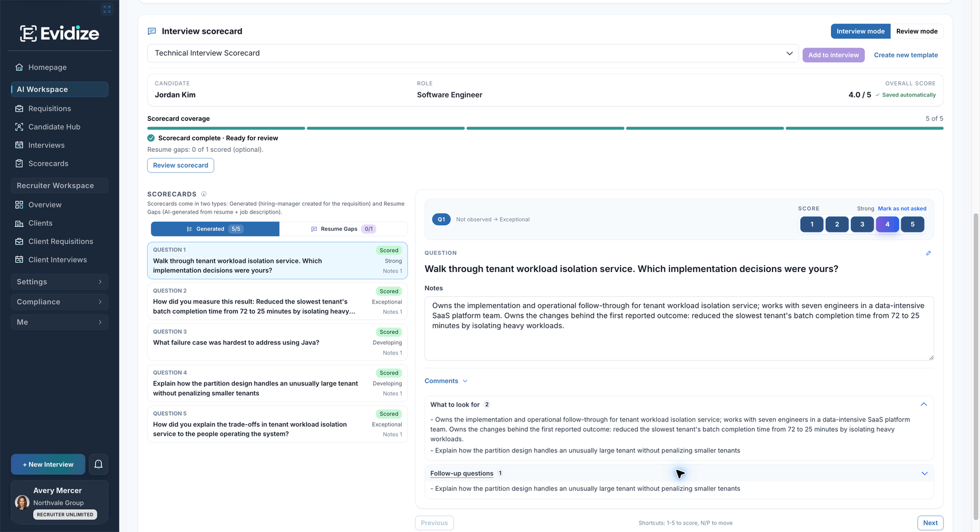This screenshot has width=980, height=532.
Task: Click the Requisitions briefcase icon
Action: click(19, 108)
